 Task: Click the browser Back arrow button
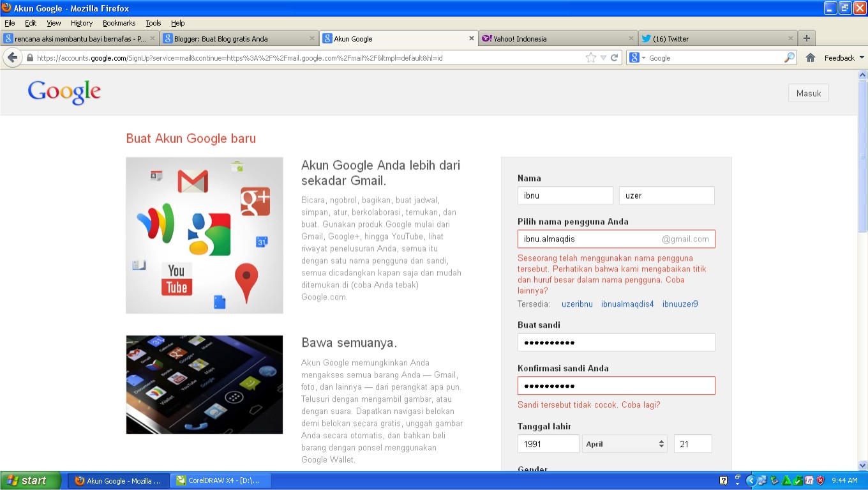coord(12,57)
